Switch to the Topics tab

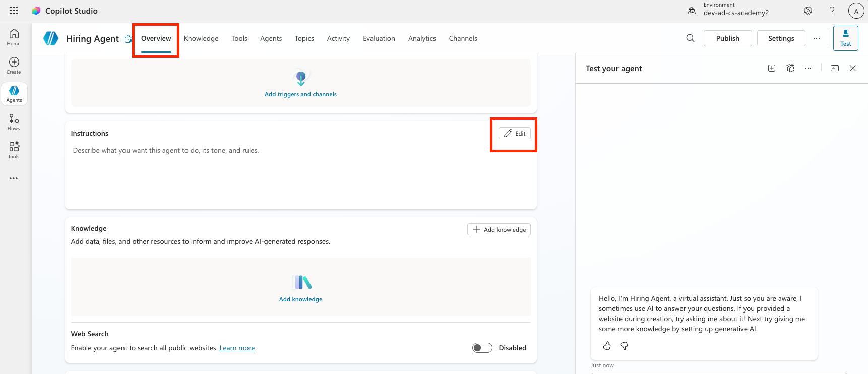[x=304, y=38]
